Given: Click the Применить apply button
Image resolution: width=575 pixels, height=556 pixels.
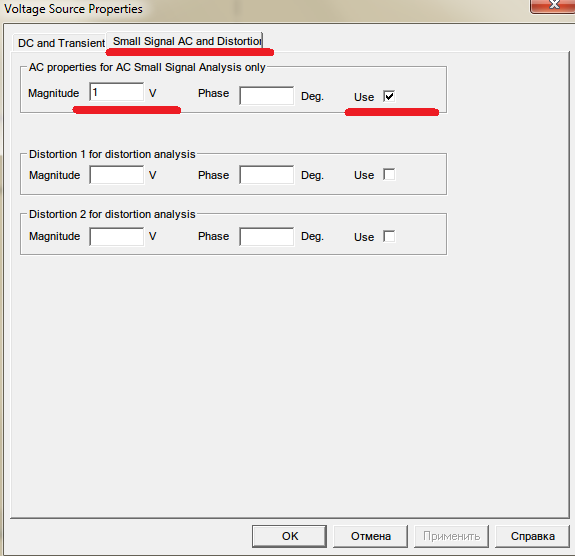Looking at the screenshot, I should (x=451, y=536).
